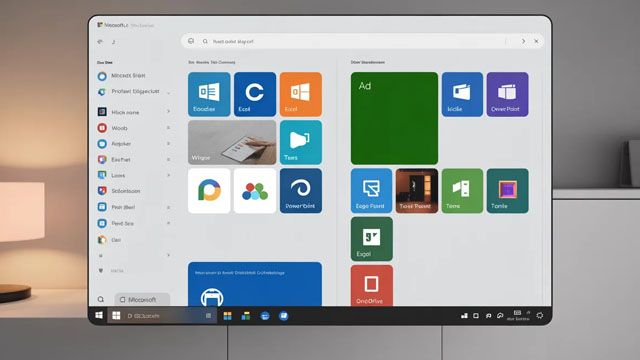Click the square tray icon on taskbar
The image size is (640, 360).
(476, 316)
